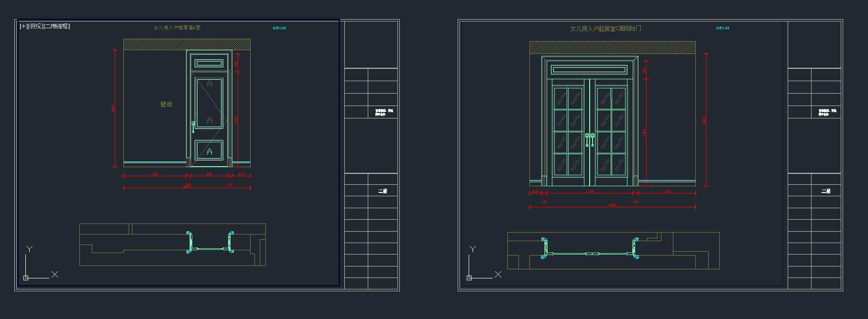Select the right handle of the double door
Image resolution: width=868 pixels, height=319 pixels.
click(593, 140)
